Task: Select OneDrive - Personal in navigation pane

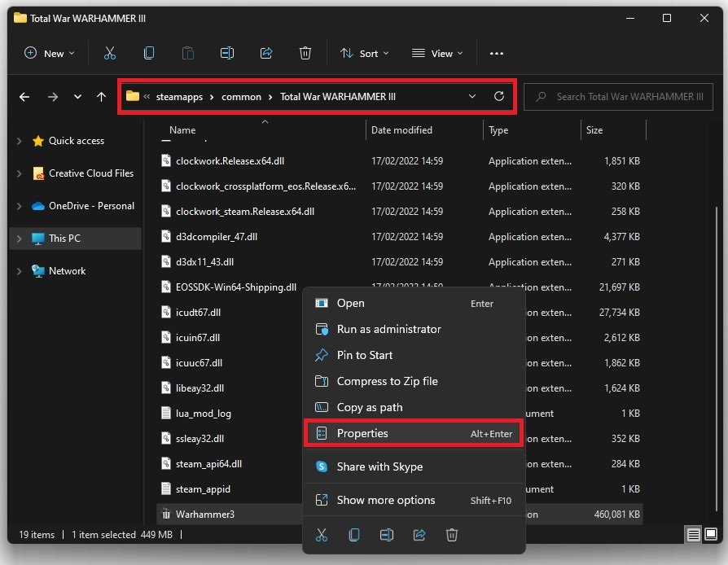Action: 91,206
